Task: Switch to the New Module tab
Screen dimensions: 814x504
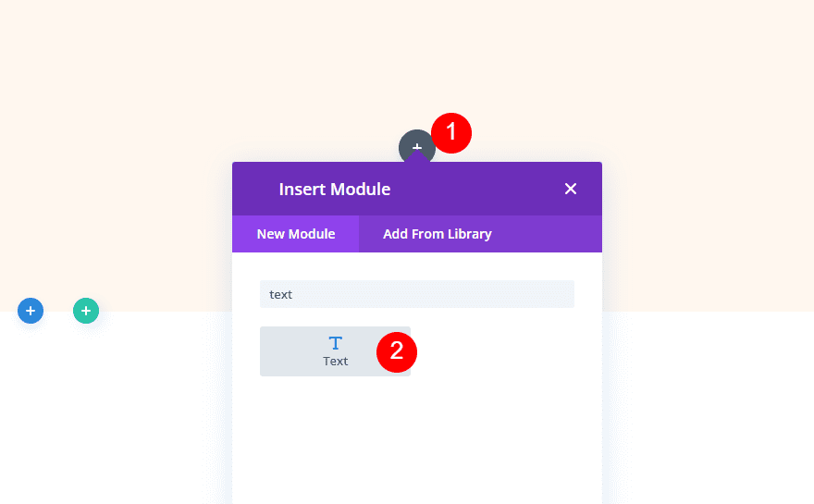Action: 295,234
